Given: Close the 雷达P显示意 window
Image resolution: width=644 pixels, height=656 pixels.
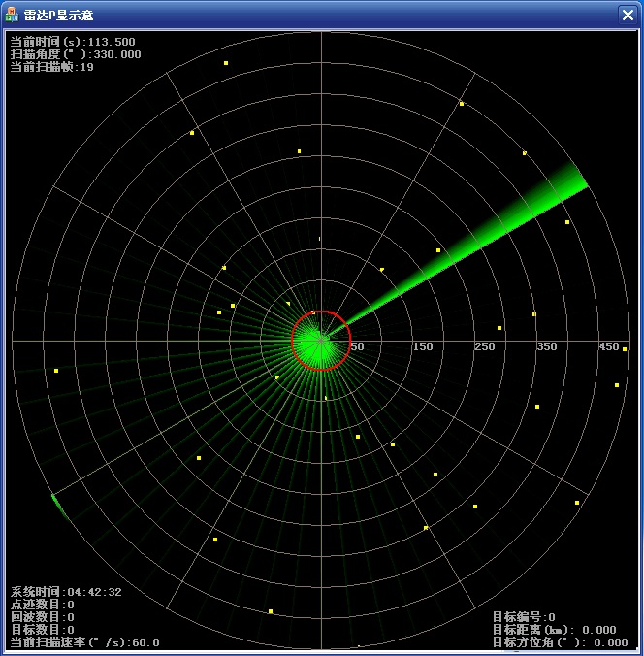Looking at the screenshot, I should coord(628,16).
